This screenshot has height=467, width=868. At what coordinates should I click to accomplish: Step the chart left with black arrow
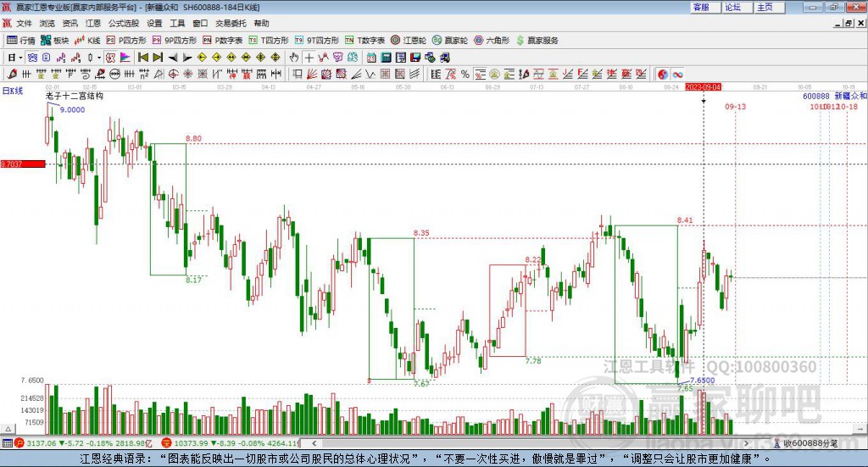tap(173, 58)
